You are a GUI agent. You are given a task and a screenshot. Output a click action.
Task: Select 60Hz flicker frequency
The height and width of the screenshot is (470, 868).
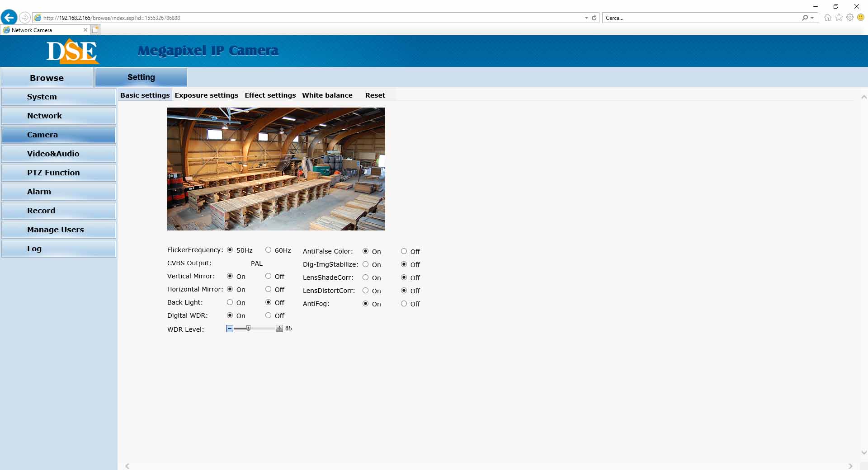point(268,250)
